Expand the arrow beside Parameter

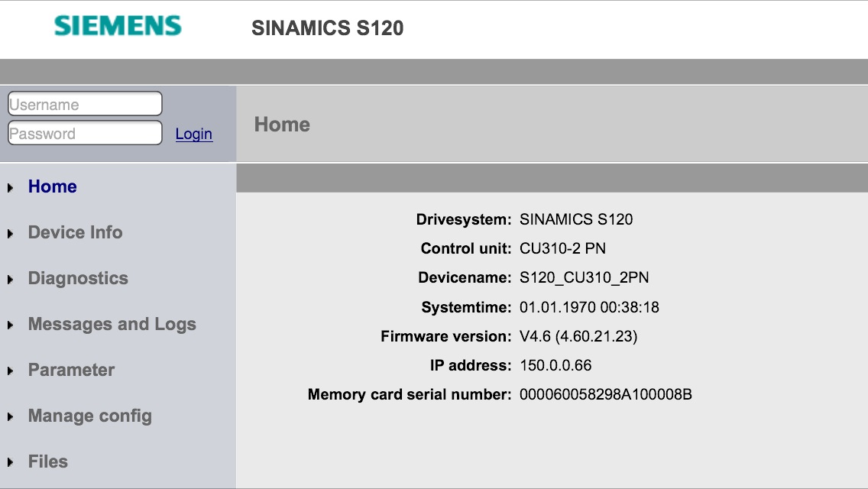coord(11,371)
